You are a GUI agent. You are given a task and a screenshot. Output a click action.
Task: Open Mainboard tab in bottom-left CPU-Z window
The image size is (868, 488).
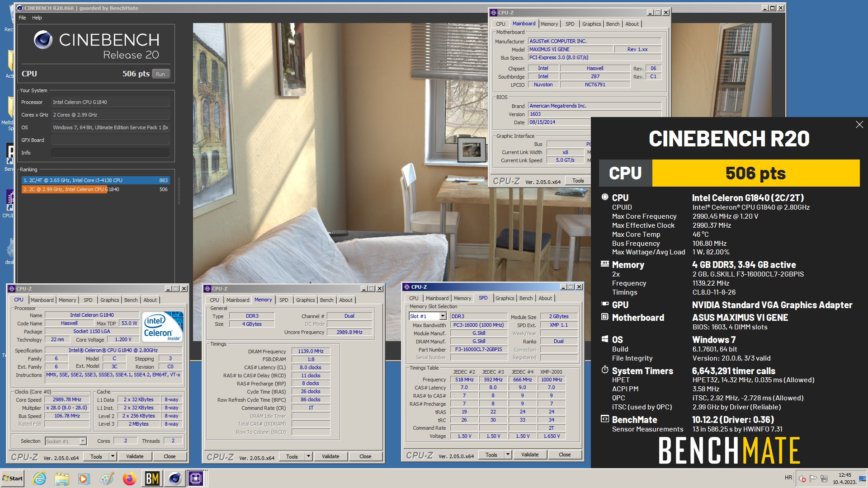(x=42, y=300)
